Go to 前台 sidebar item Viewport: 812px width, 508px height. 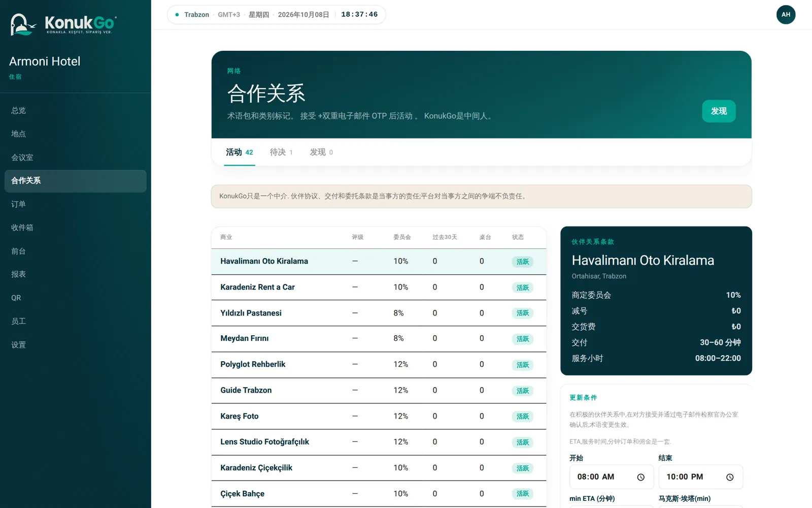pyautogui.click(x=75, y=251)
